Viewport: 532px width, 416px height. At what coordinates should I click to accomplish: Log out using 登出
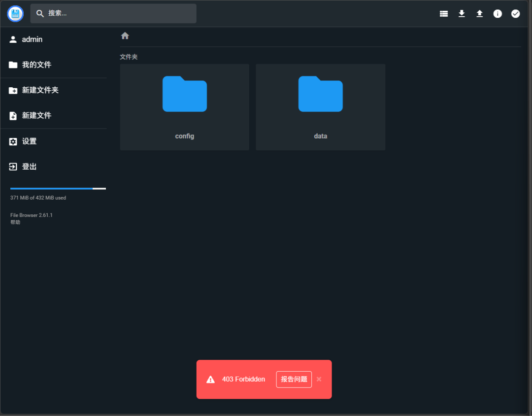pos(29,167)
